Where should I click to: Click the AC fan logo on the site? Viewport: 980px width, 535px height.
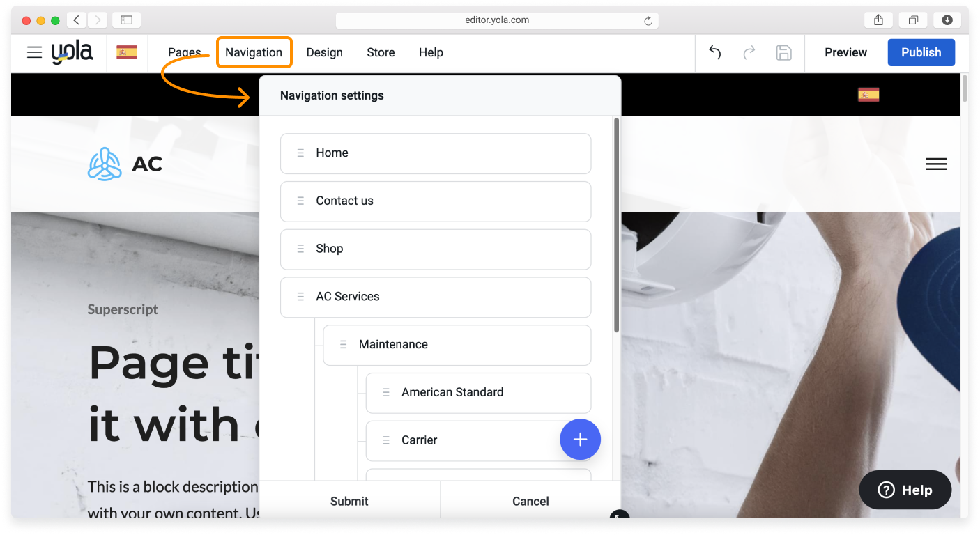[104, 164]
